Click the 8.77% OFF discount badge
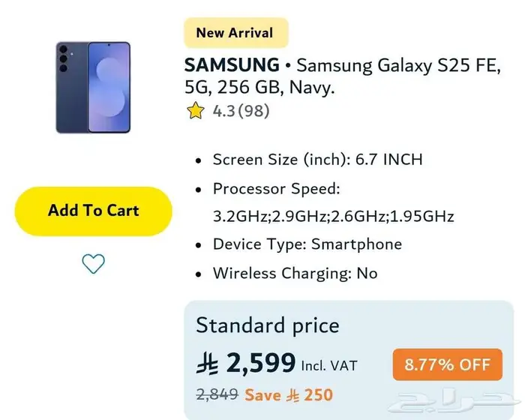525x420 pixels. 446,365
